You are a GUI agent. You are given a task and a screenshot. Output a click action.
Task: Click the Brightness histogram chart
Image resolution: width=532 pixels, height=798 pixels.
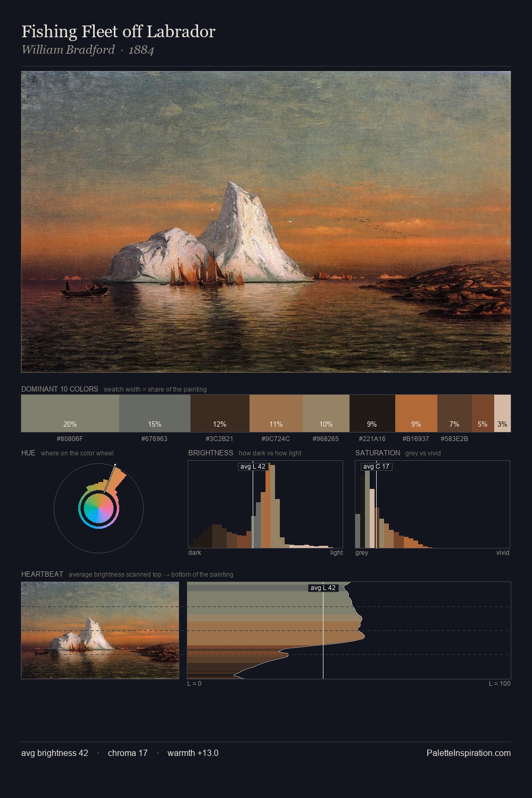[265, 504]
